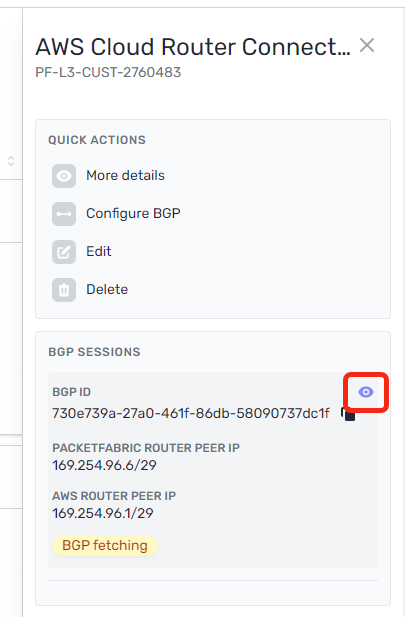The height and width of the screenshot is (617, 405).
Task: Click BGP ID value 730e739a-27a0-461f
Action: point(191,414)
